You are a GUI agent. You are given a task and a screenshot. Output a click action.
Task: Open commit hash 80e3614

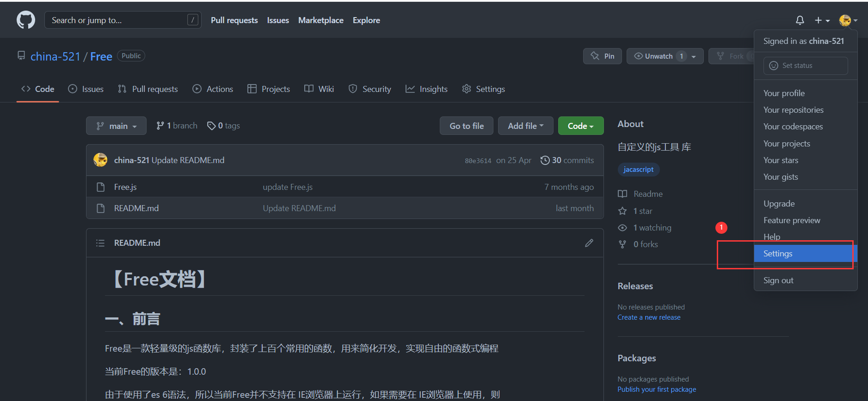pos(478,161)
